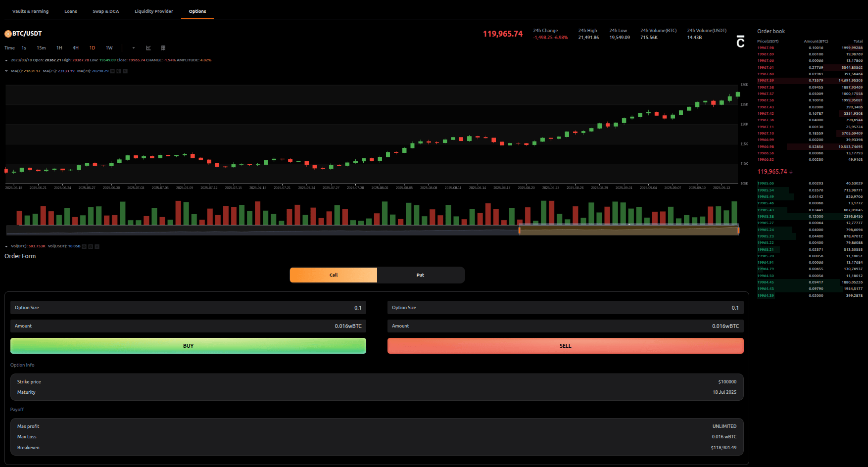Collapse the MA indicator row triangle
The image size is (868, 467).
(6, 71)
